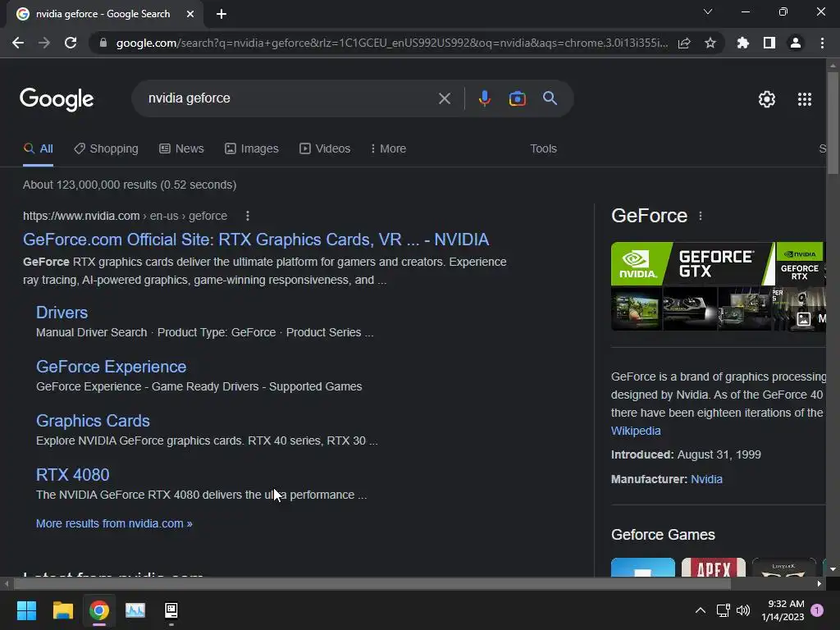Screen dimensions: 840x630
Task: Open the GeForce GTX banner image
Action: [692, 263]
